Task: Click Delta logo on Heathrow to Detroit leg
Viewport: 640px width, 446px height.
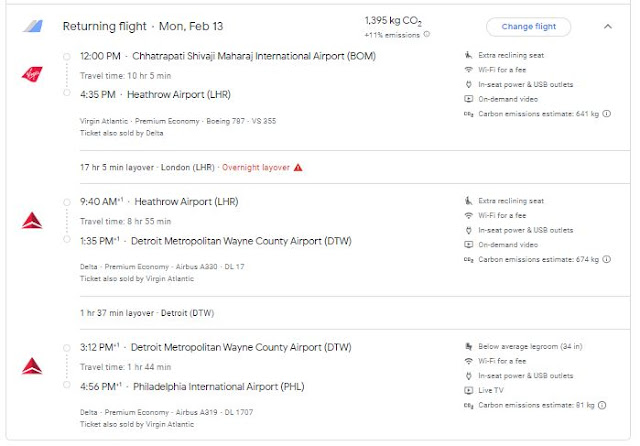Action: point(32,220)
